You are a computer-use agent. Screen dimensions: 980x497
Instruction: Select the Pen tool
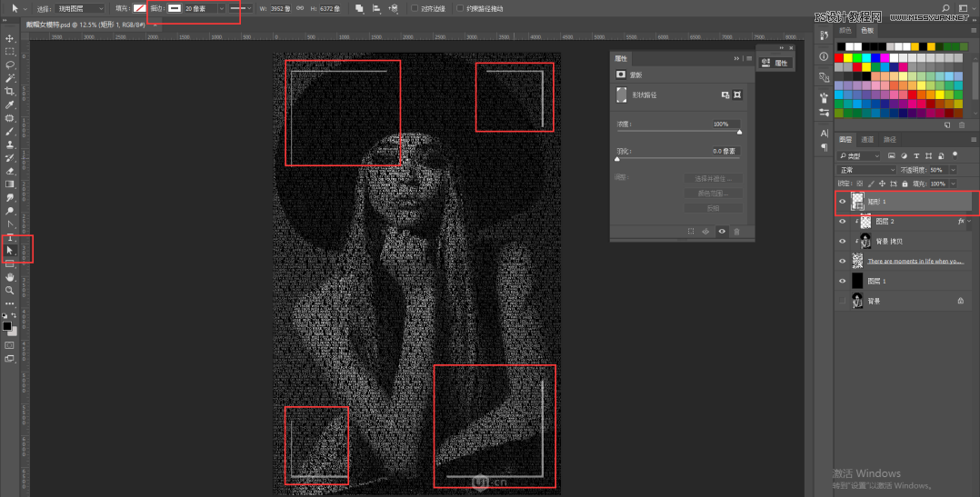pyautogui.click(x=9, y=224)
